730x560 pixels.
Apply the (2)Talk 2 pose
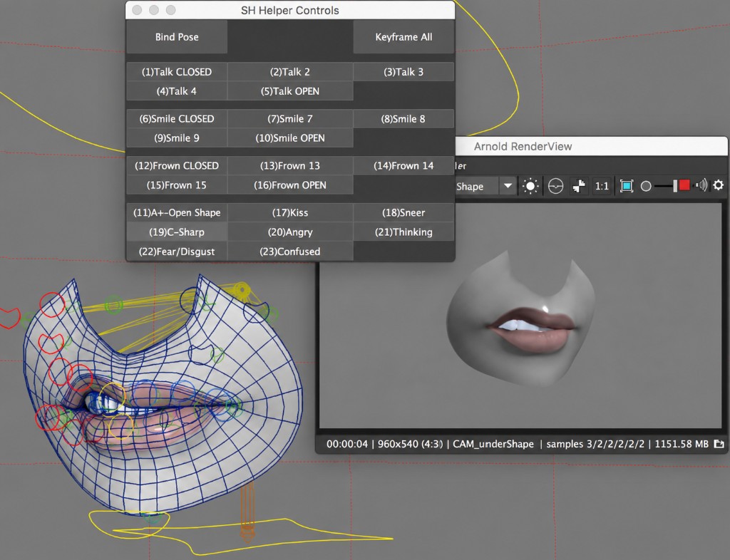pos(290,72)
